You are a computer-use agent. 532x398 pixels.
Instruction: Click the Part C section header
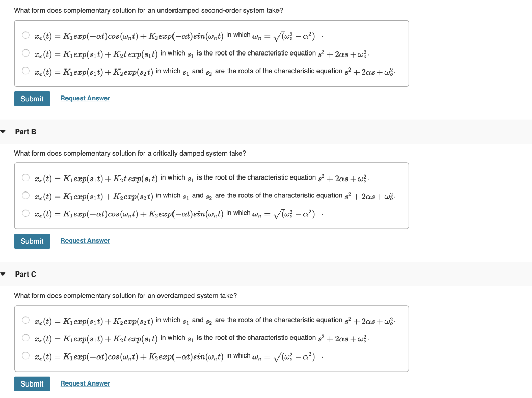[25, 274]
